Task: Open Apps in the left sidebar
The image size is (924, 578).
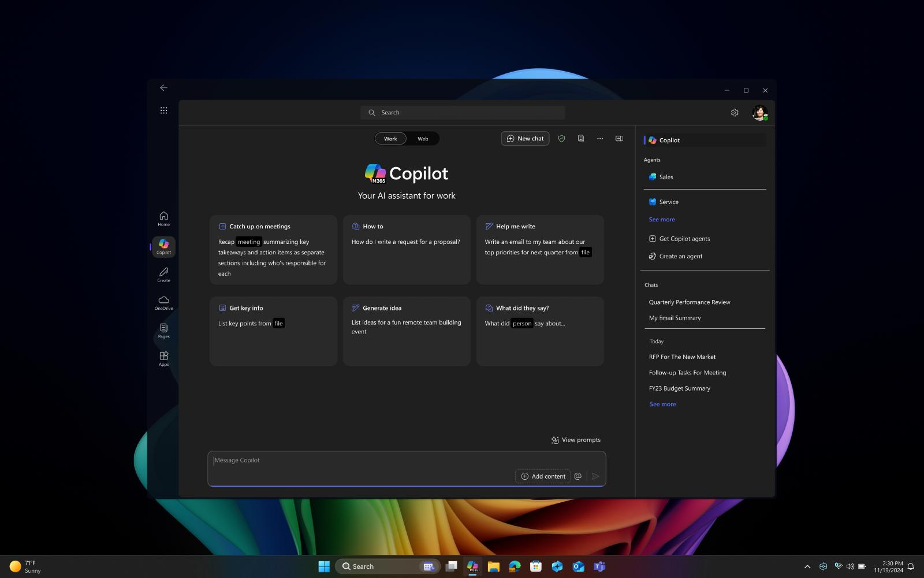Action: [x=163, y=359]
